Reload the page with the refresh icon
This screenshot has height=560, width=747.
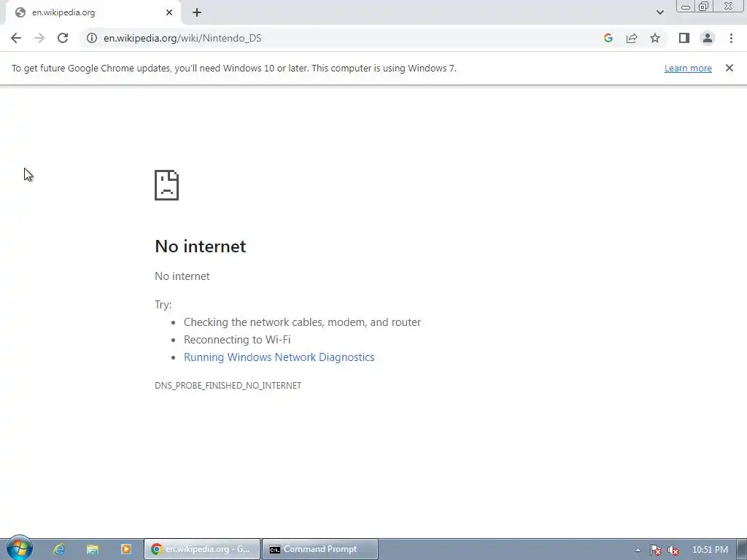click(63, 38)
